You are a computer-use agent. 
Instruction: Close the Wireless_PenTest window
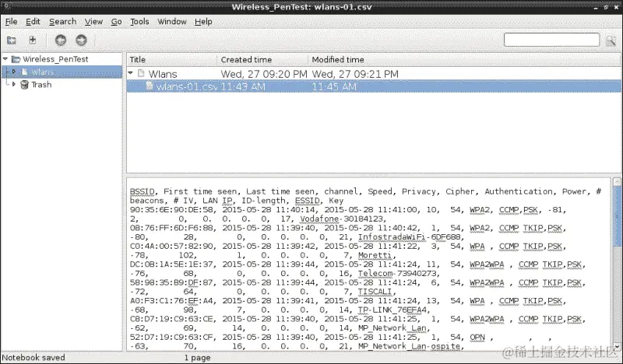pos(615,7)
